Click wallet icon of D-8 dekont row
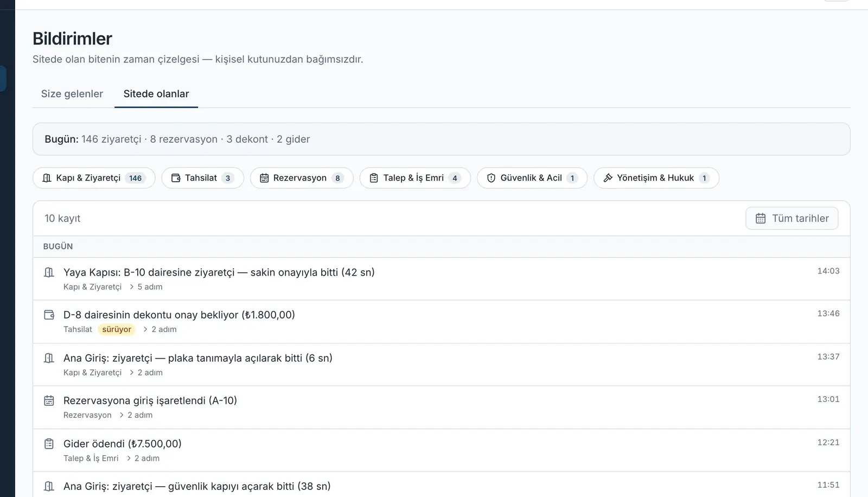This screenshot has height=497, width=868. 49,315
